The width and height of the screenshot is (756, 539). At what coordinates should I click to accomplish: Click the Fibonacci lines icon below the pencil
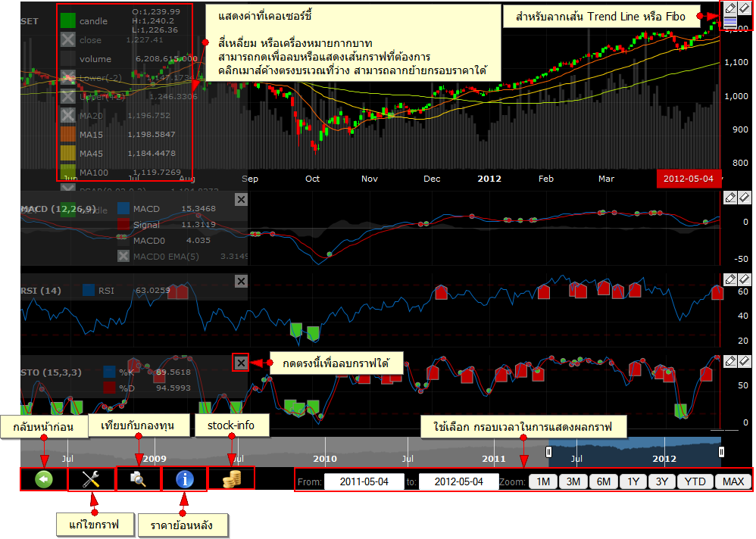(730, 22)
